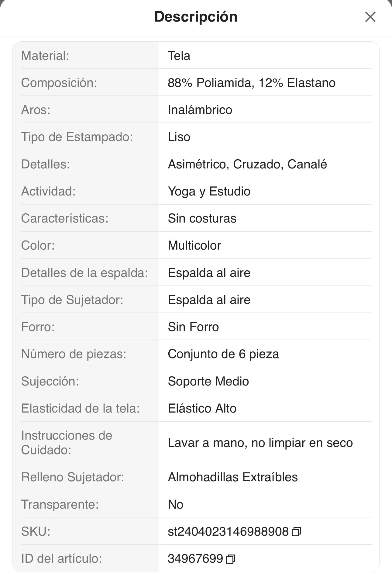Select the Detalles value Asimétrico, Cruzado, Canalé
The height and width of the screenshot is (574, 392).
coord(247,164)
